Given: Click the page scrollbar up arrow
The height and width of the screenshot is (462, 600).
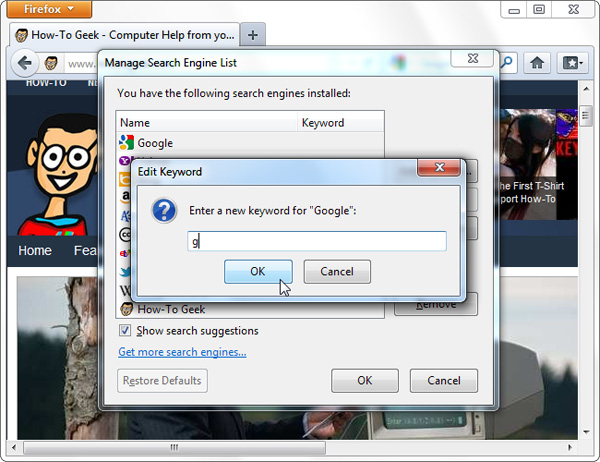Looking at the screenshot, I should click(x=586, y=89).
